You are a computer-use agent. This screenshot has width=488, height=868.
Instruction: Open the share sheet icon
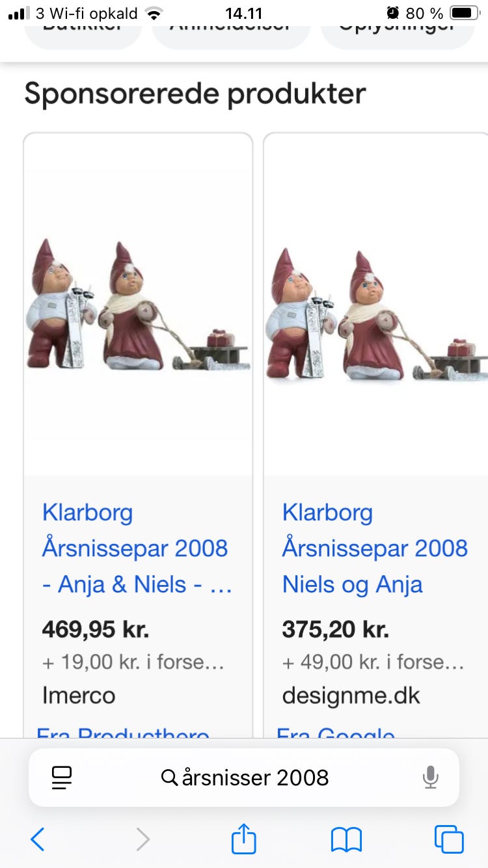[x=244, y=838]
